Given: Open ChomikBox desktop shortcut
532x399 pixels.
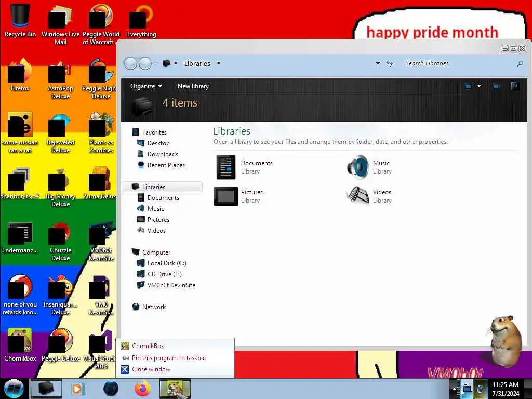Looking at the screenshot, I should point(20,345).
